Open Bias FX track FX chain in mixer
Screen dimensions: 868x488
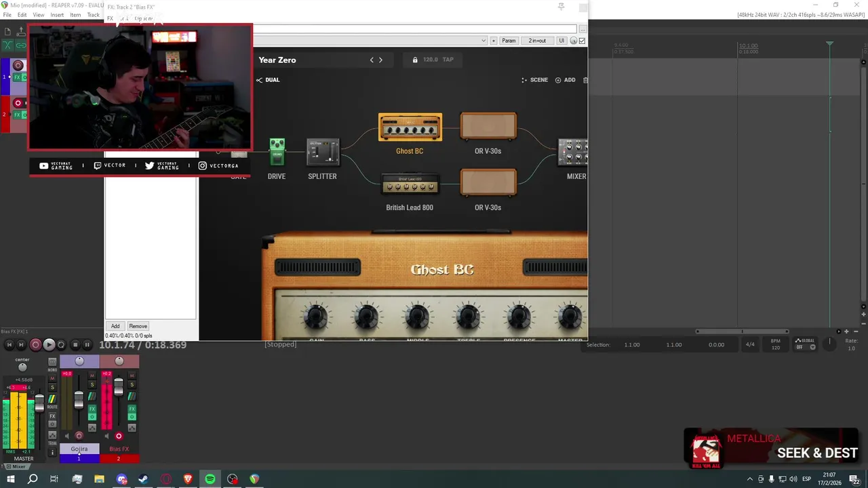pos(132,409)
